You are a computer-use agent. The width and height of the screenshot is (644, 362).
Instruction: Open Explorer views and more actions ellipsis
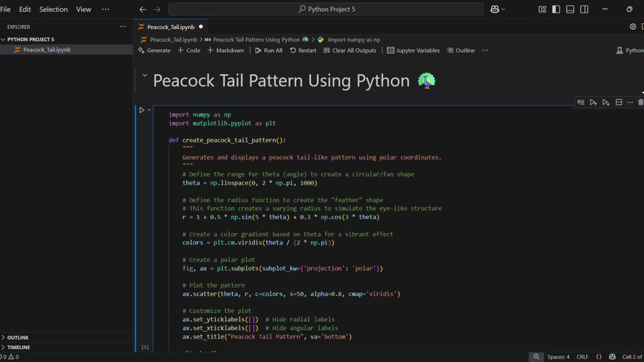pyautogui.click(x=123, y=27)
